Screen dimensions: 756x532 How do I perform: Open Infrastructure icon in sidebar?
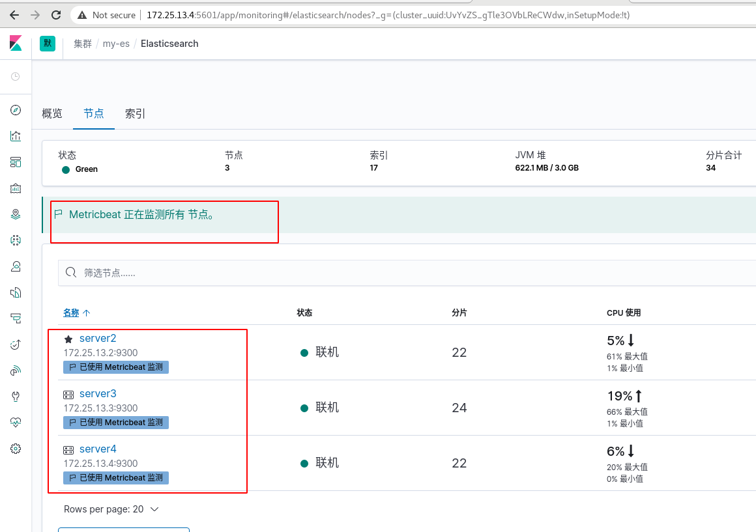pyautogui.click(x=16, y=266)
